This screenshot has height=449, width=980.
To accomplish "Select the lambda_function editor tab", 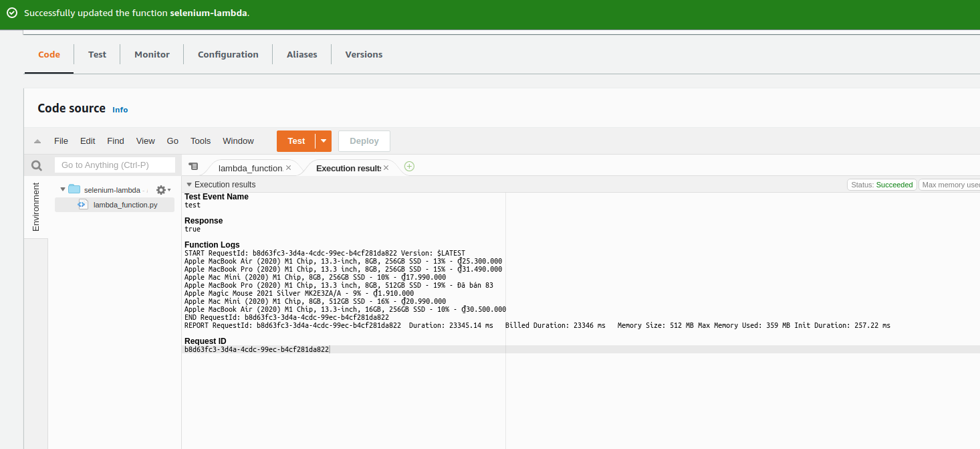I will point(250,168).
